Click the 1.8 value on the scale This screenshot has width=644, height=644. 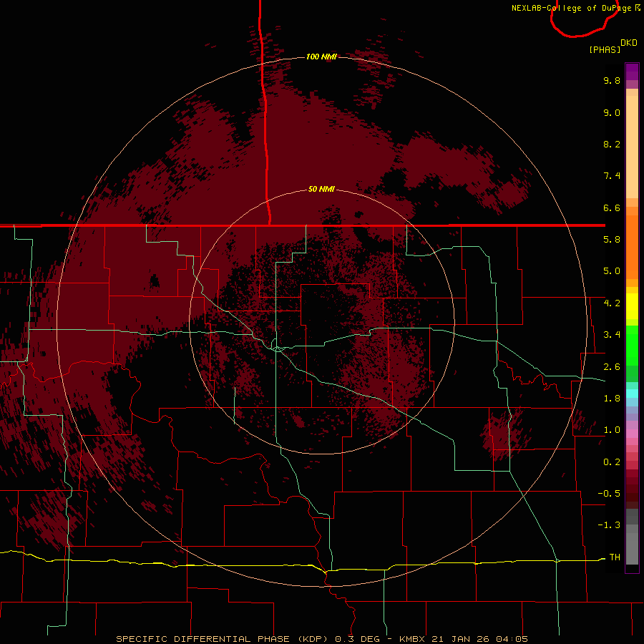pos(612,399)
